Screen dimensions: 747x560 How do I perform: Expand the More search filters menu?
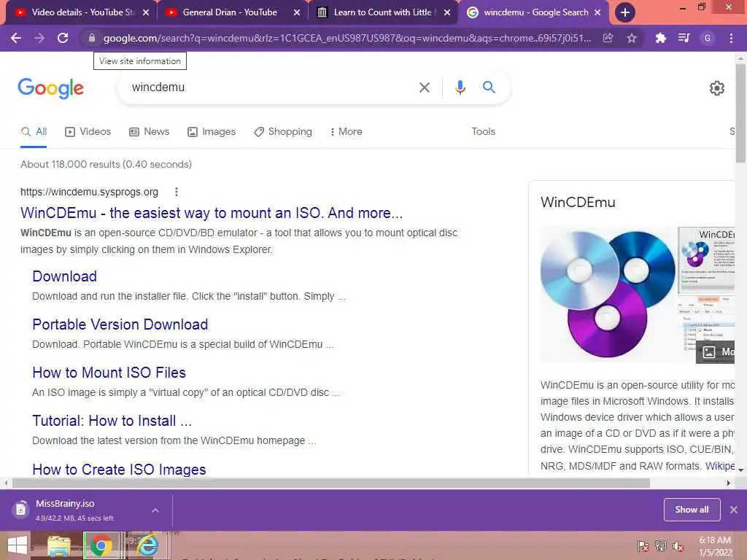(x=346, y=131)
